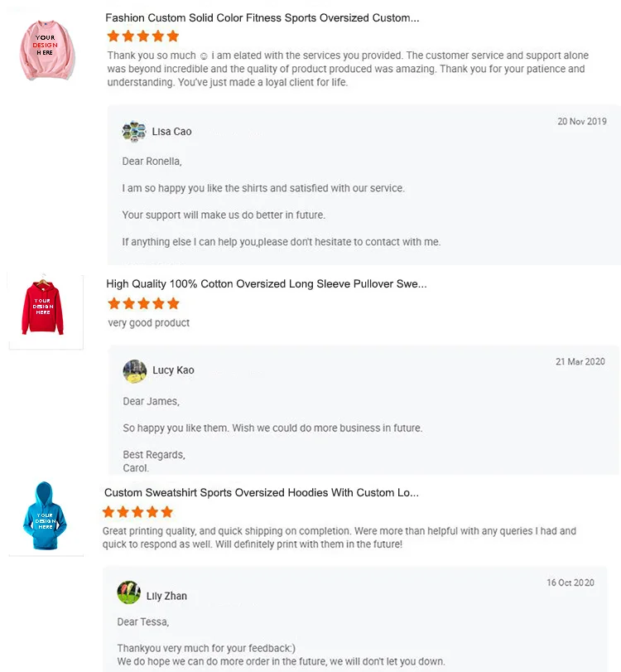Viewport: 621px width, 672px height.
Task: Click the 16 Oct 2020 reply date
Action: point(570,583)
